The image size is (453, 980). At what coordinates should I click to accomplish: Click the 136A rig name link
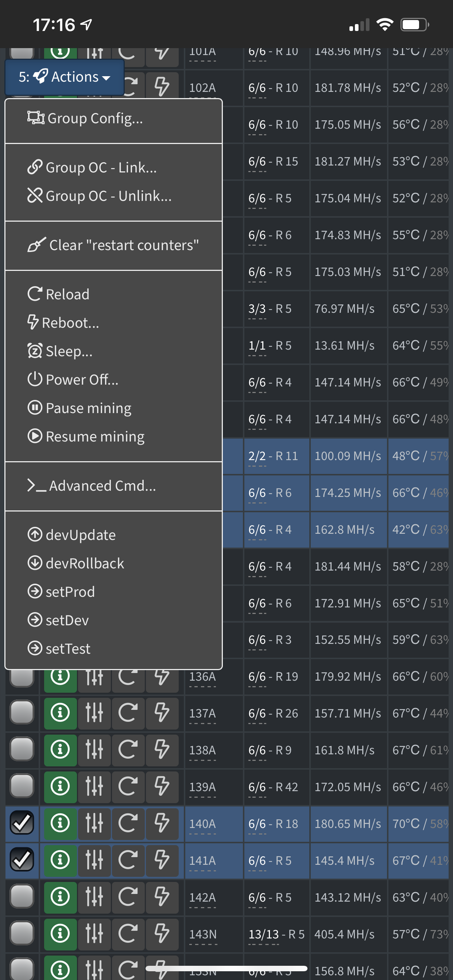click(x=202, y=677)
